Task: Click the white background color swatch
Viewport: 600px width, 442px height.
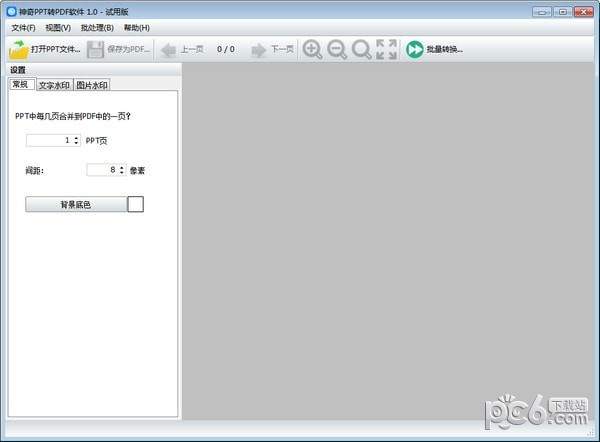Action: (x=135, y=204)
